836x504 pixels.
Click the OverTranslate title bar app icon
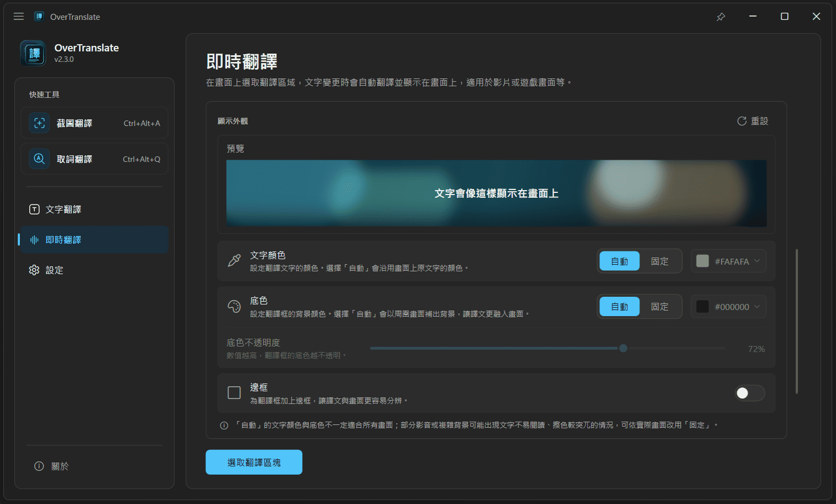point(39,17)
